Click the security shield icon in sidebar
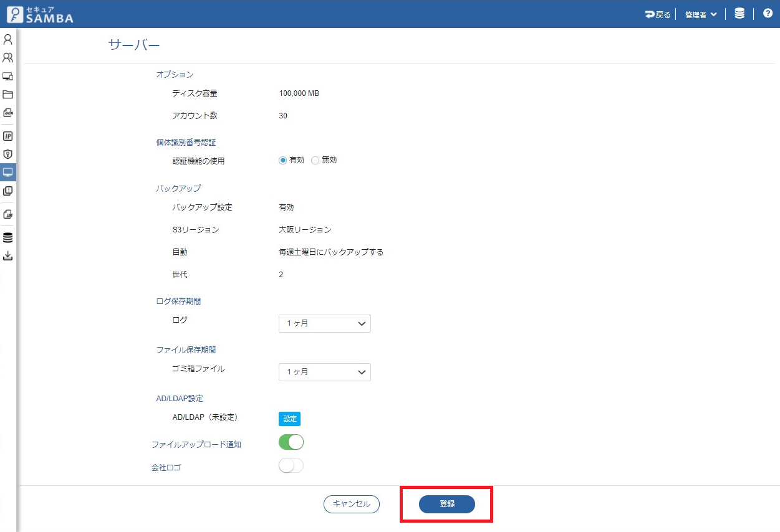This screenshot has width=780, height=532. pos(7,154)
